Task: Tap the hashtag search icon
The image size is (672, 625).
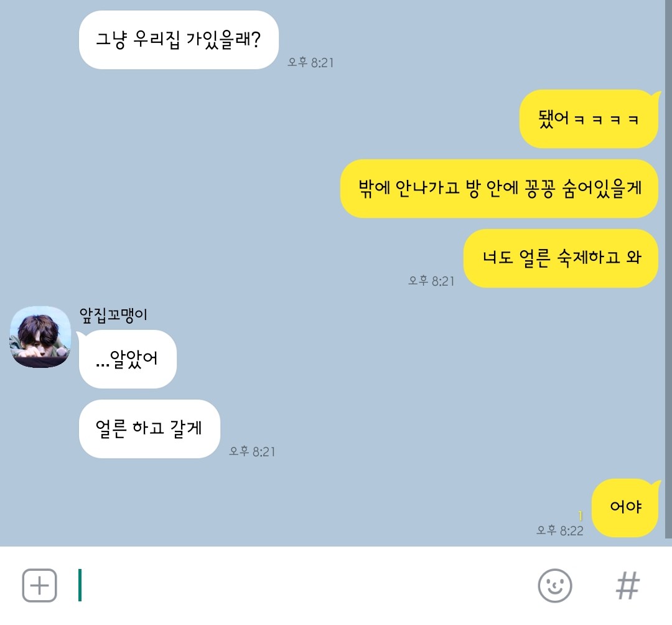Action: click(x=628, y=586)
